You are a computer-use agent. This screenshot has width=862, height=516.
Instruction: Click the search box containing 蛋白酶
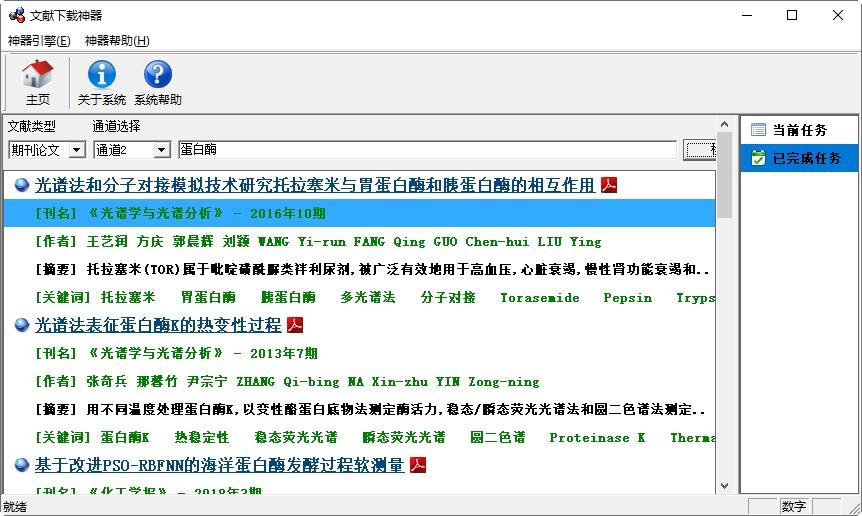coord(427,149)
